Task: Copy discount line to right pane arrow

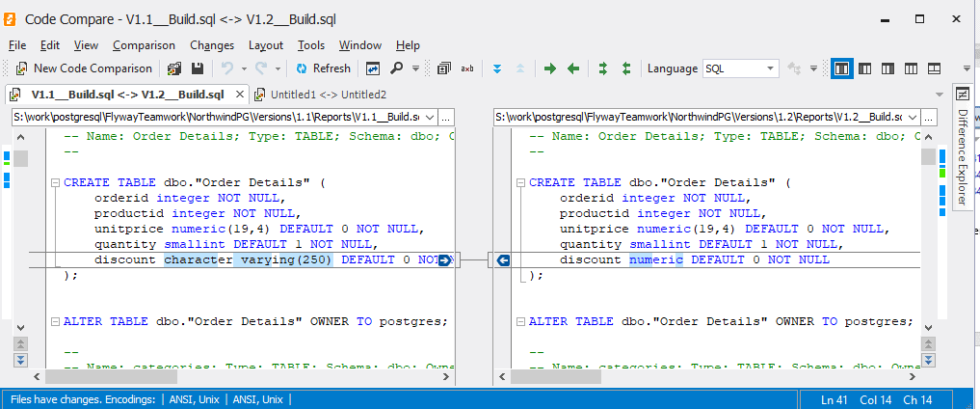Action: pyautogui.click(x=445, y=260)
